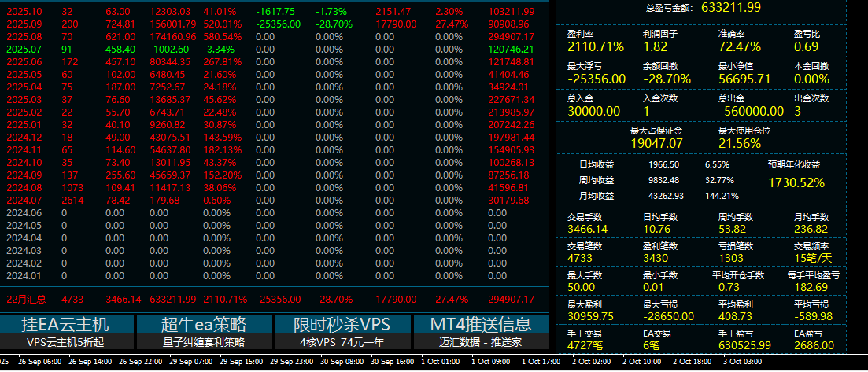This screenshot has width=868, height=372.
Task: Click the 日均收益 value 1966.50
Action: coord(663,165)
